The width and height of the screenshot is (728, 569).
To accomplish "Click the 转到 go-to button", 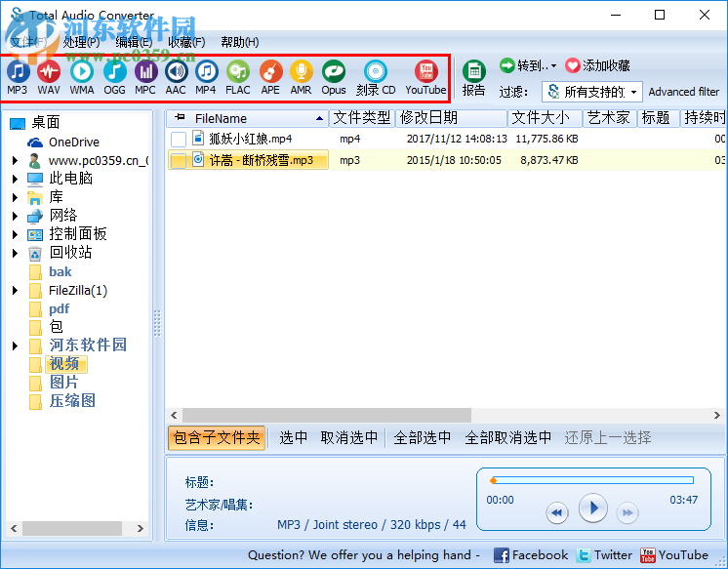I will (528, 66).
